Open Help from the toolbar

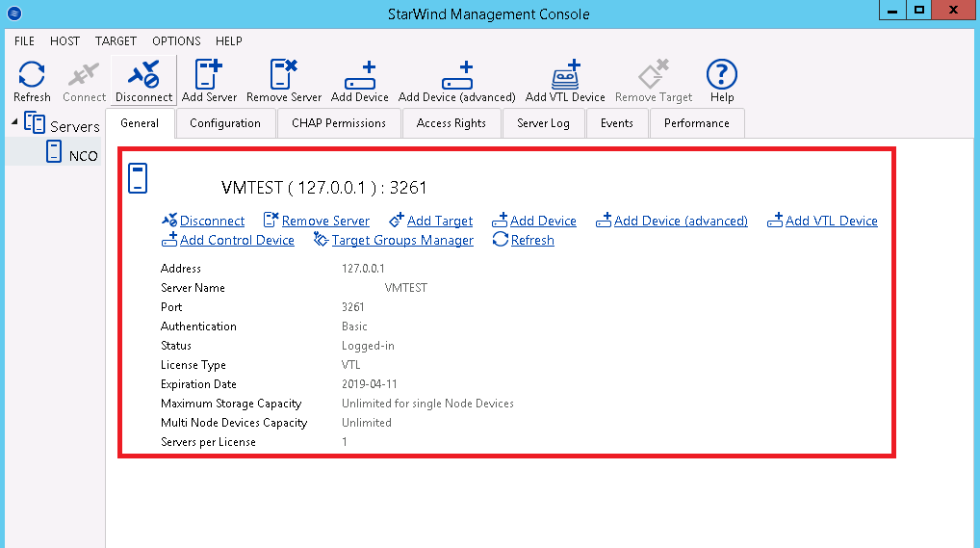point(722,81)
